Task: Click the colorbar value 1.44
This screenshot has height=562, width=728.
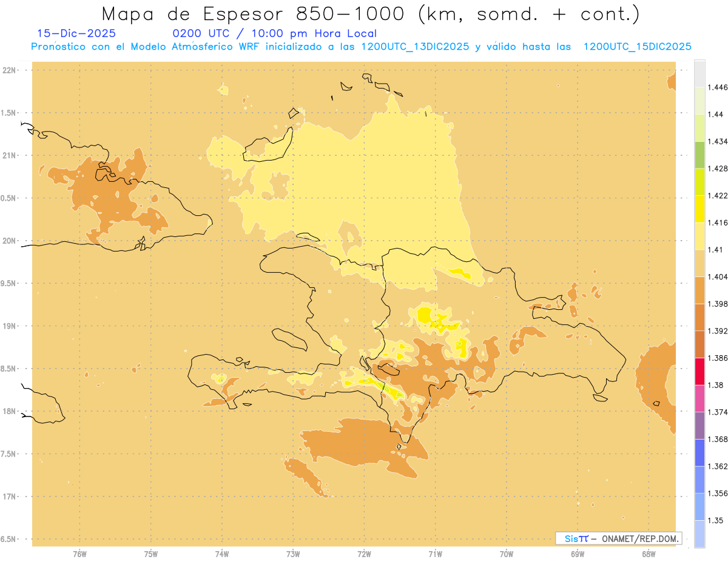Action: pos(716,115)
